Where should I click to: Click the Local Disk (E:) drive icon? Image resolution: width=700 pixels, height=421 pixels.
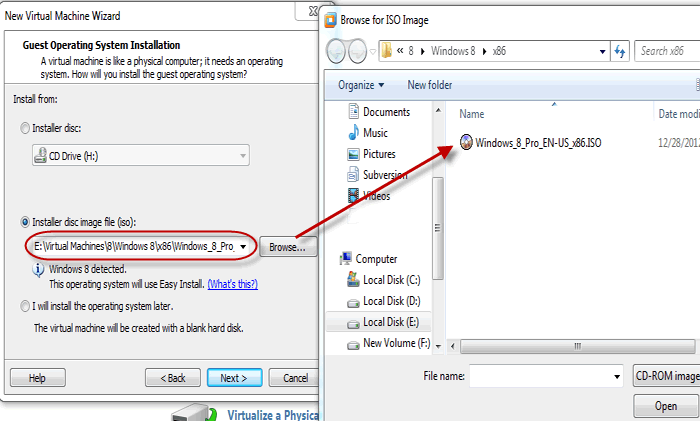click(x=353, y=324)
